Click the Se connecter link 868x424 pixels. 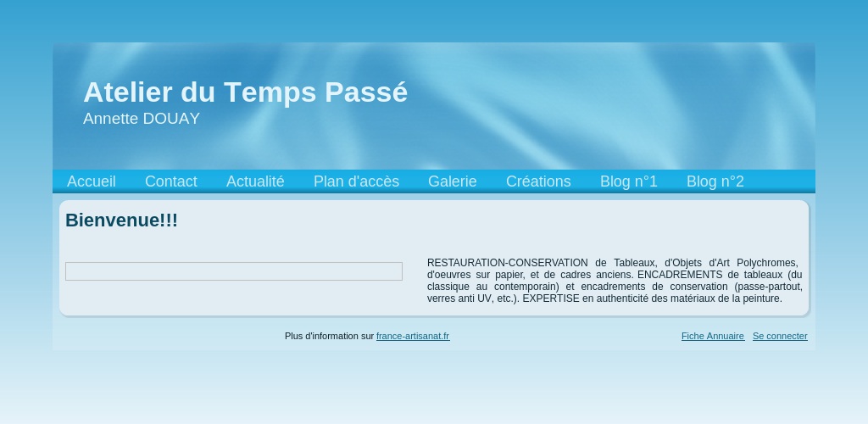[780, 336]
